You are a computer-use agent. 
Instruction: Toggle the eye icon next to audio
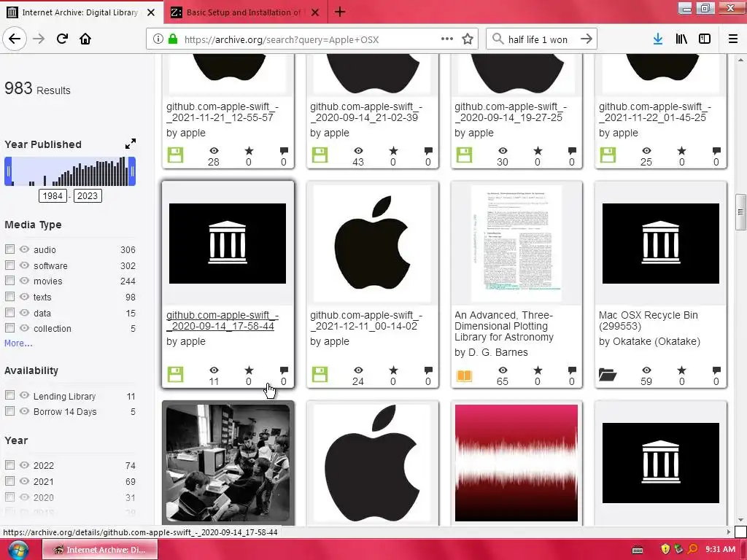pos(24,249)
